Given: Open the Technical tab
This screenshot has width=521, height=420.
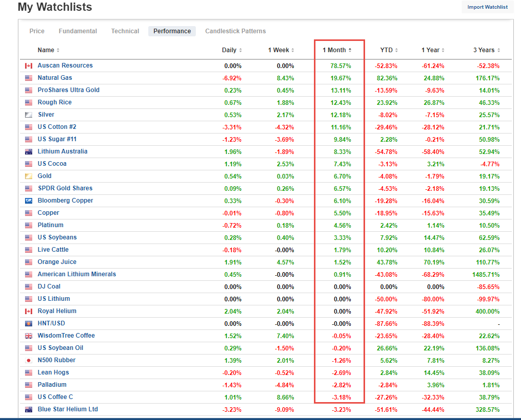Looking at the screenshot, I should pos(125,31).
